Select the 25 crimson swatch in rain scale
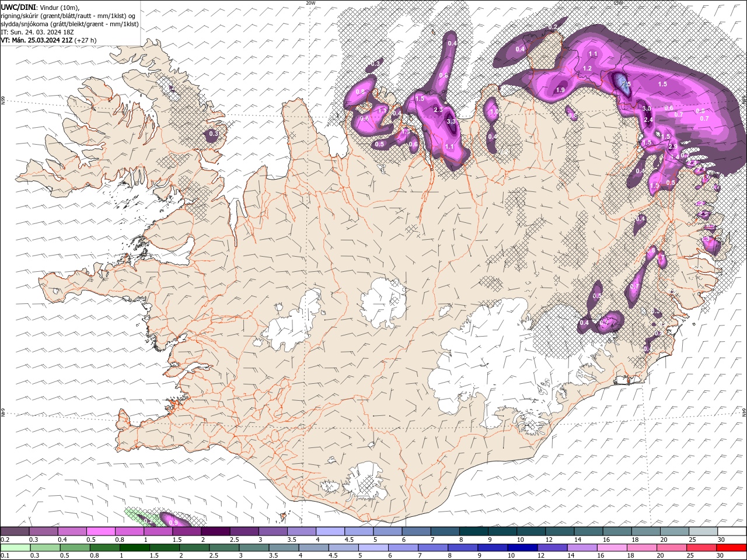Viewport: 747px width, 560px height. click(701, 548)
